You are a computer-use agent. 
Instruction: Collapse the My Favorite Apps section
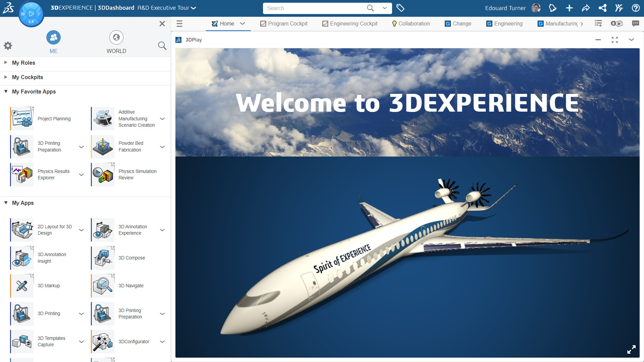[5, 91]
